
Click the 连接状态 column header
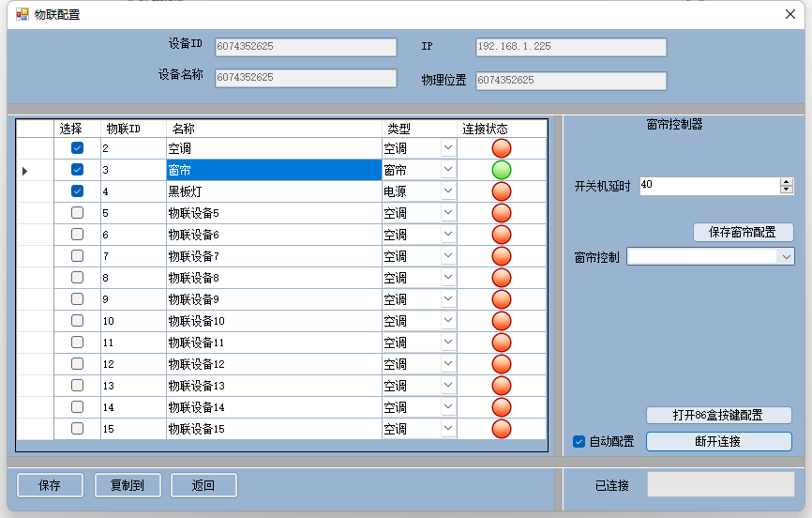click(485, 129)
